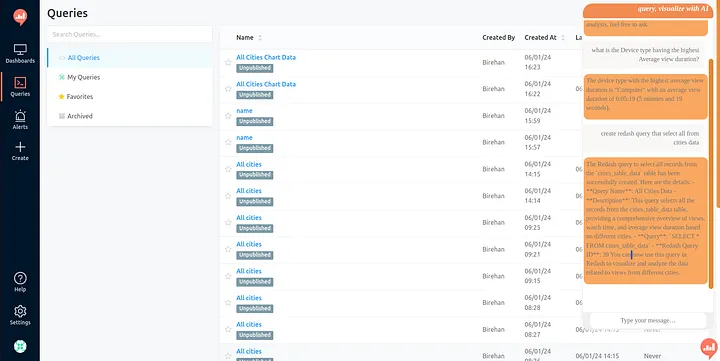The image size is (720, 361).
Task: Open Settings in the sidebar
Action: 20,315
